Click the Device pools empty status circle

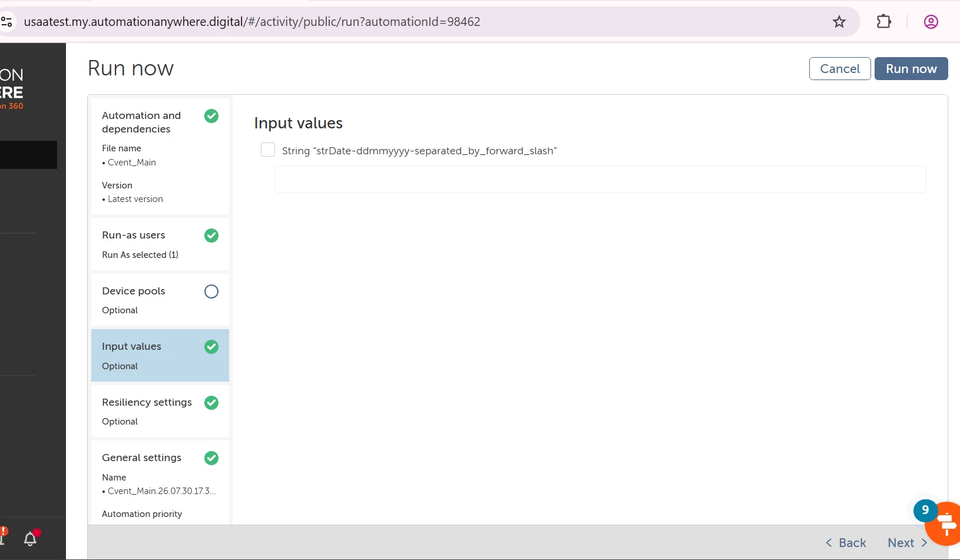211,291
